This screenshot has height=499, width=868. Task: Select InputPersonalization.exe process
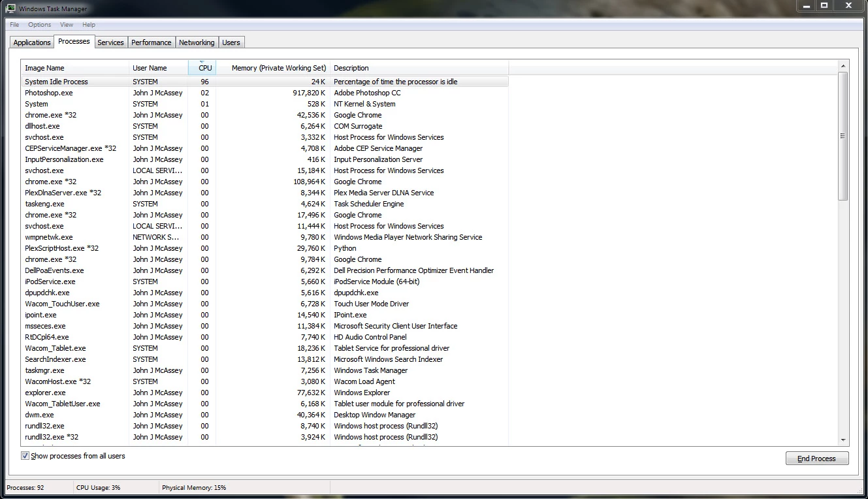pos(265,159)
